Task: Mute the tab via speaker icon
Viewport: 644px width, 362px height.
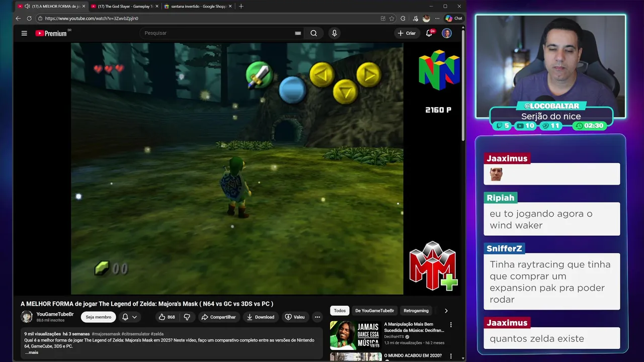Action: coord(27,7)
